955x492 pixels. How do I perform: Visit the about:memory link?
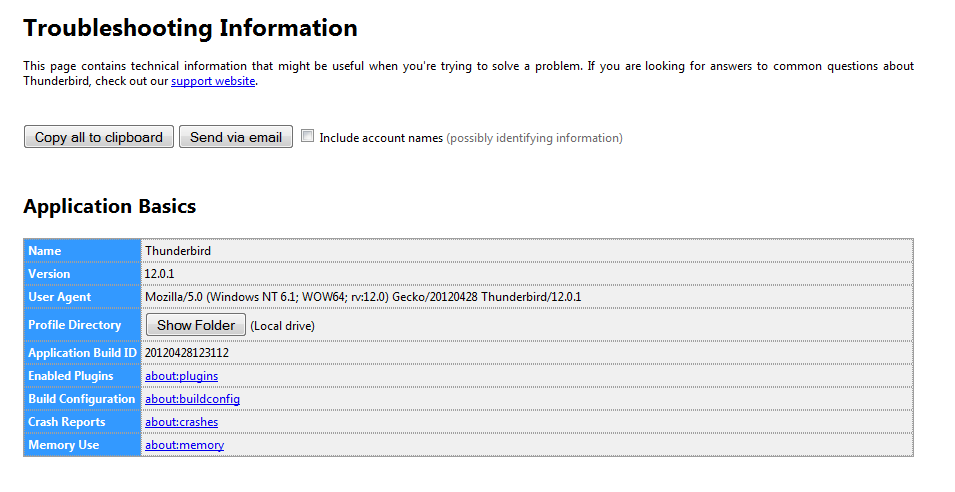pos(184,445)
